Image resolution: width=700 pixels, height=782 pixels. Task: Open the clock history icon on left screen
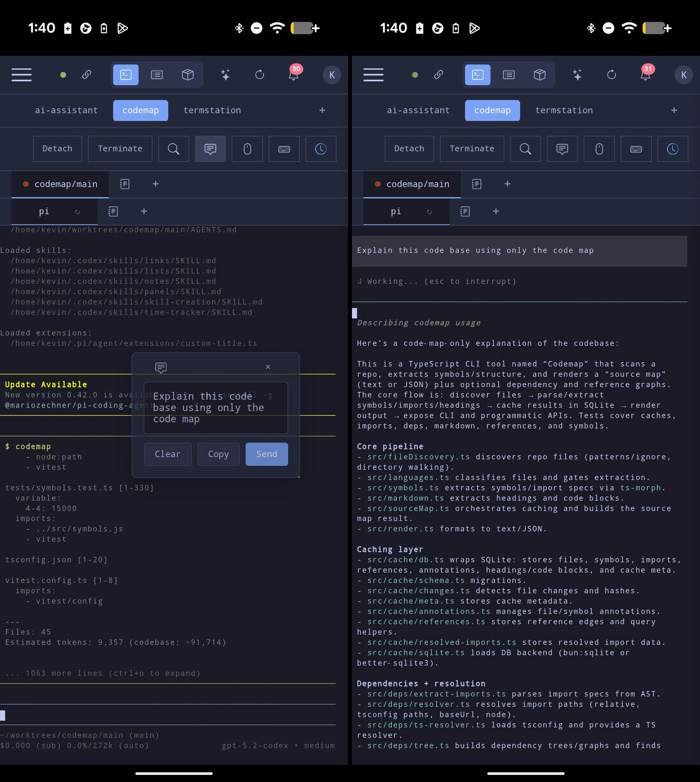point(320,149)
